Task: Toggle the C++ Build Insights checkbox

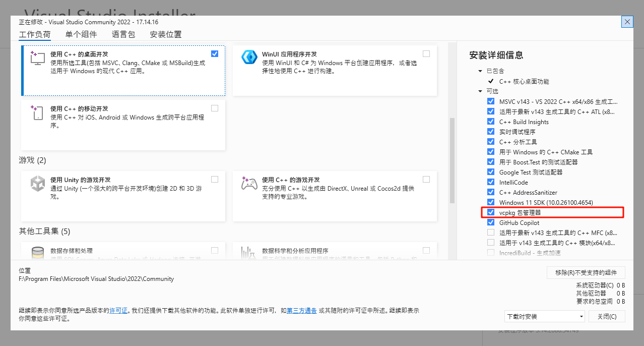Action: (x=491, y=122)
